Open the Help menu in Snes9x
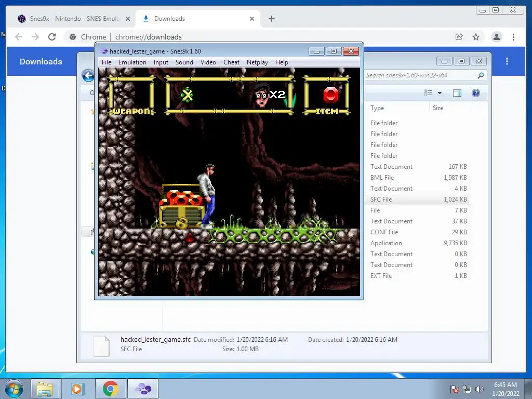The width and height of the screenshot is (532, 399). point(282,62)
